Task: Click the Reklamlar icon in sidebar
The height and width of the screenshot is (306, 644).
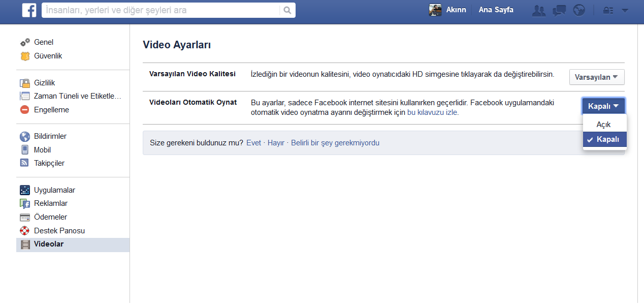Action: pos(25,203)
